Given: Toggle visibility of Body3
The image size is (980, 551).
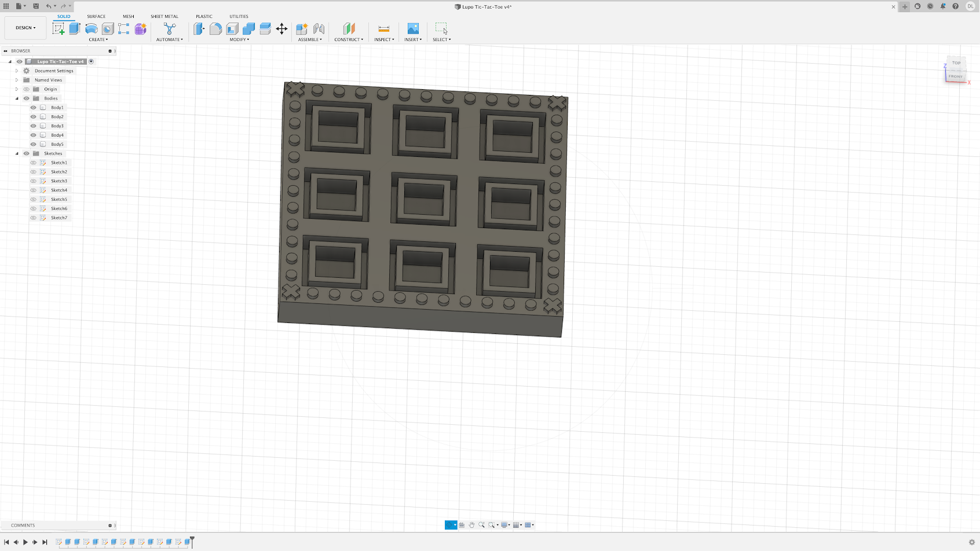Looking at the screenshot, I should coord(34,126).
